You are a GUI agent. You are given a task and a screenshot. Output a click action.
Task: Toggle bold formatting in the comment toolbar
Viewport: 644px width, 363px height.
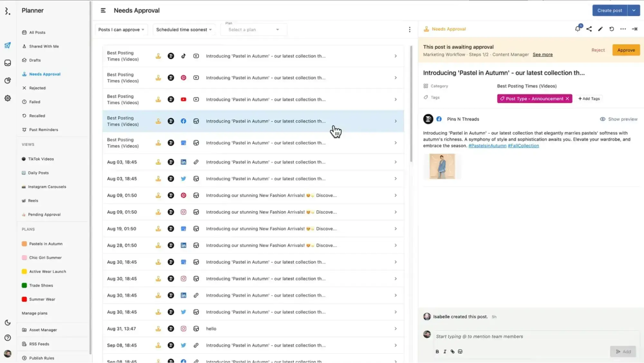tap(437, 351)
